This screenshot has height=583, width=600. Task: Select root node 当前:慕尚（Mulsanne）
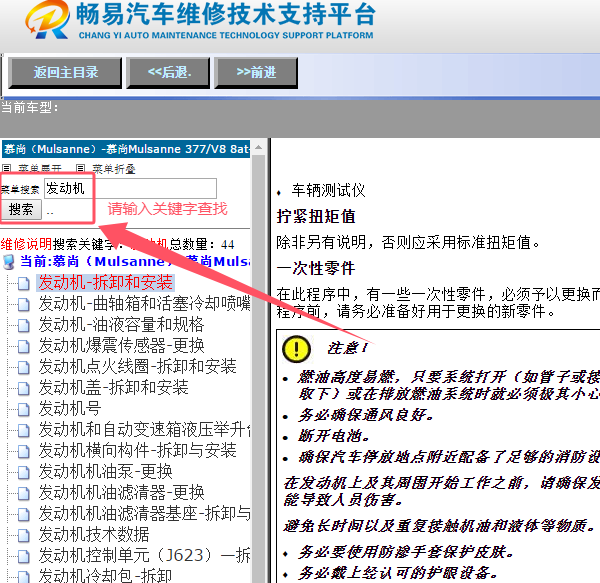click(x=135, y=262)
